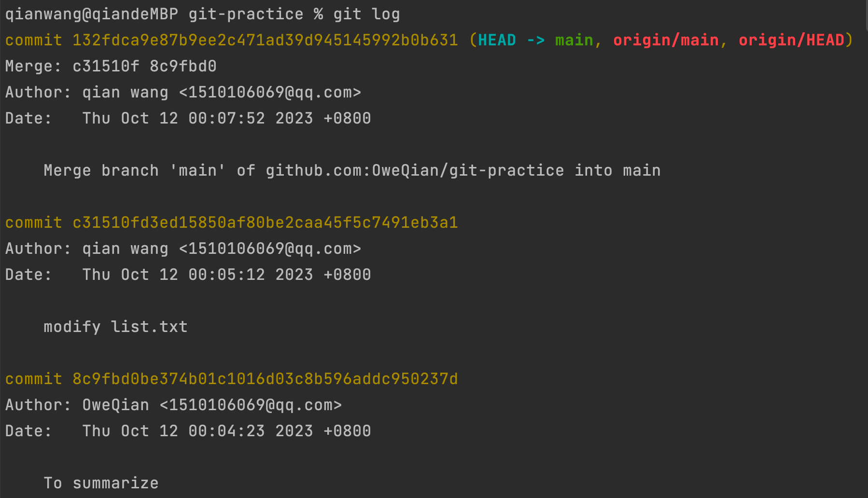
Task: Click the date line showing 00:04:23
Action: click(226, 431)
